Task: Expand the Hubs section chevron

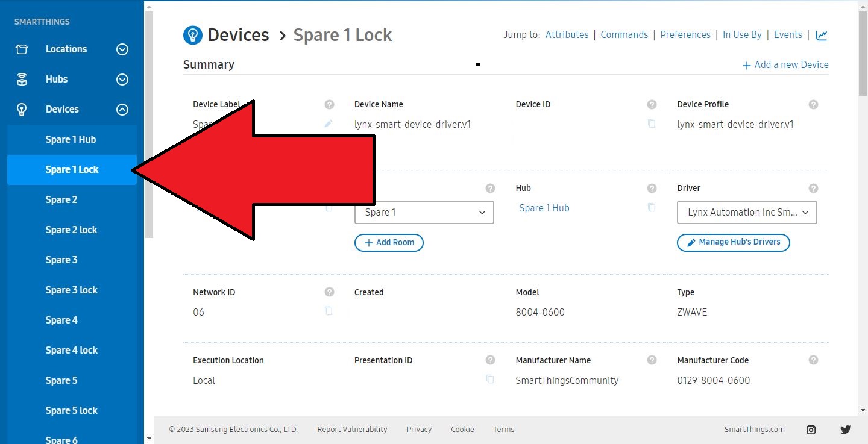Action: 122,80
